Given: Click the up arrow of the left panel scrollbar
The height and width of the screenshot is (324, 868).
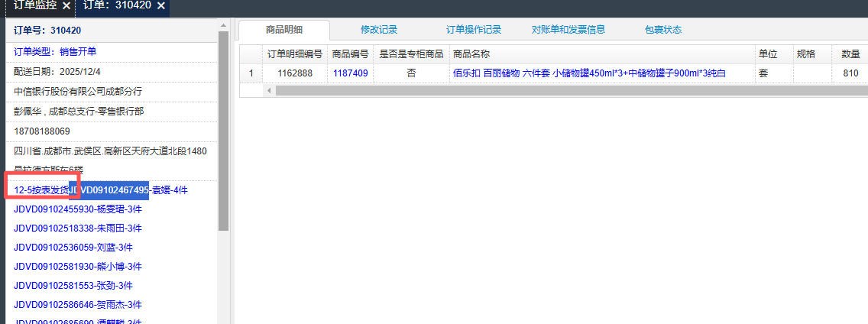Looking at the screenshot, I should 223,25.
